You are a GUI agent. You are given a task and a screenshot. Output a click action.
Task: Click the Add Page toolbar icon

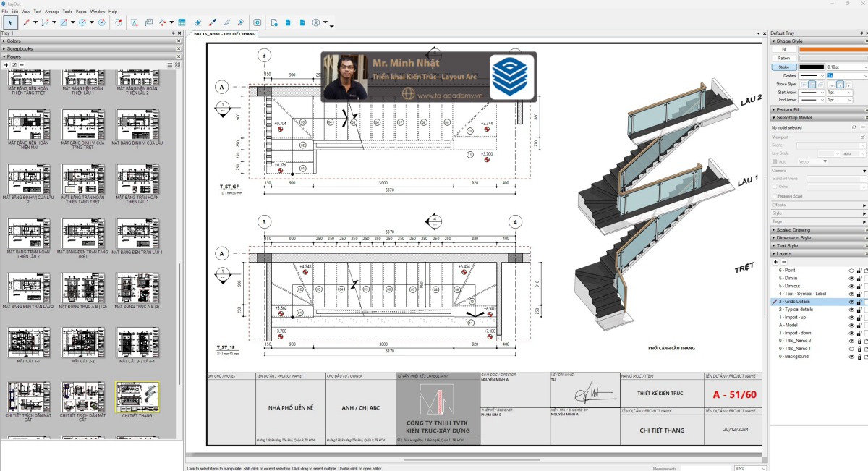point(274,22)
